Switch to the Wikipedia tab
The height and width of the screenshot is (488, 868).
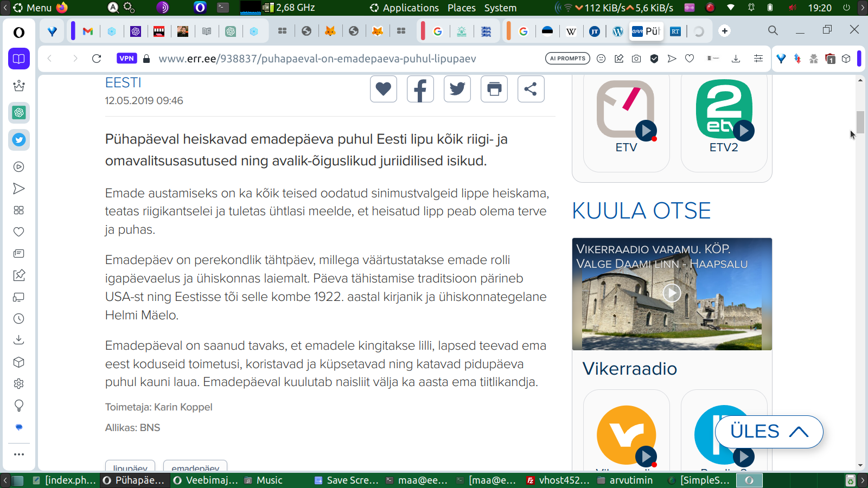[571, 31]
